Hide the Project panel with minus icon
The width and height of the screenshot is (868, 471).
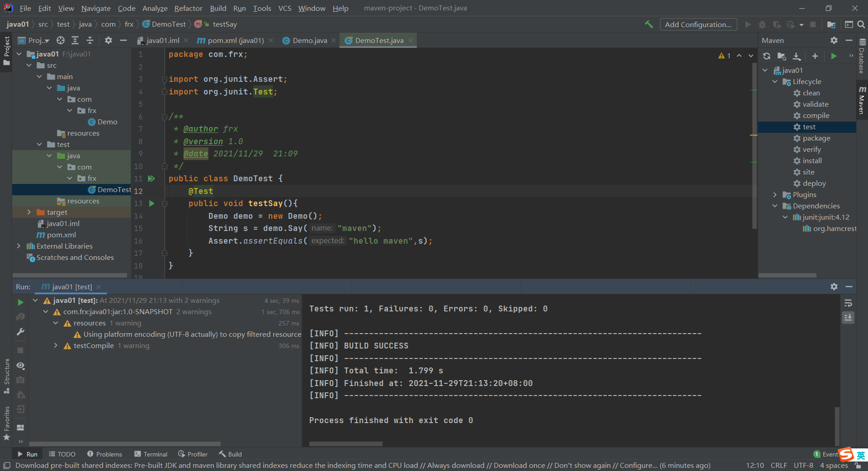pyautogui.click(x=123, y=40)
